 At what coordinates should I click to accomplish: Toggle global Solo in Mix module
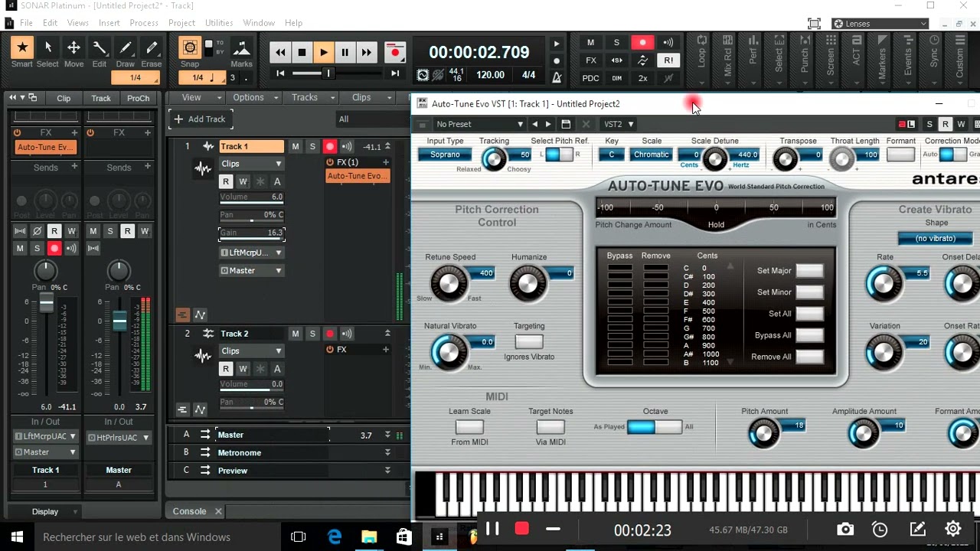click(x=616, y=43)
